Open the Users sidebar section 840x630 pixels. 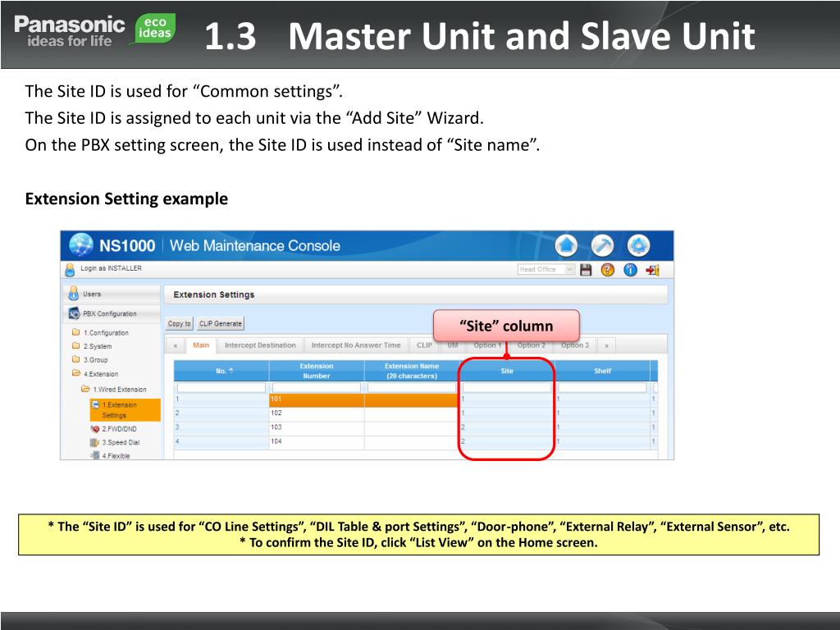[112, 294]
